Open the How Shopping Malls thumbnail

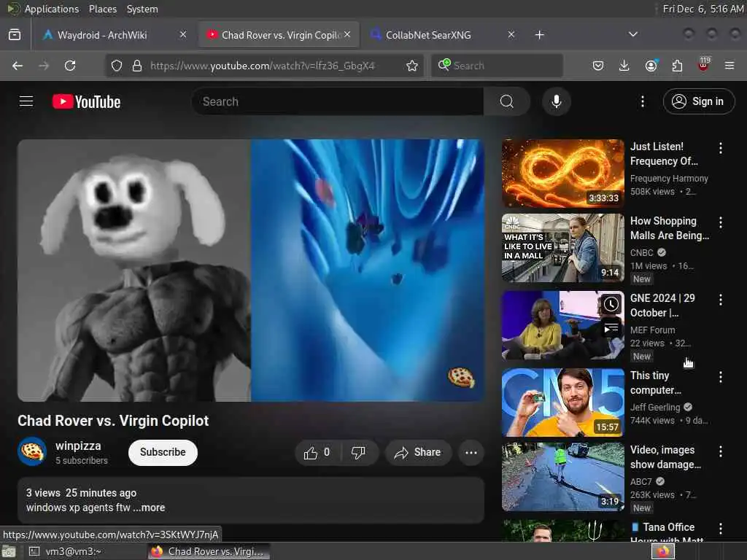[562, 248]
